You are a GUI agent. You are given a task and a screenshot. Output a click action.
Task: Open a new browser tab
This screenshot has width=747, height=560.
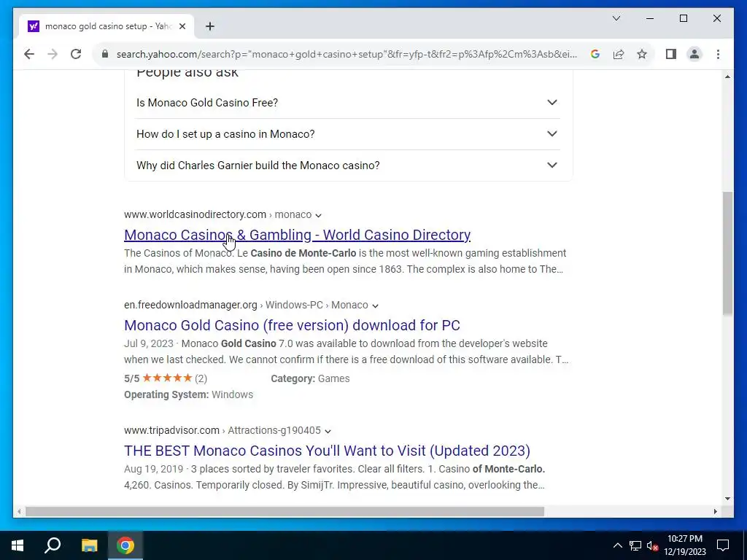click(210, 26)
